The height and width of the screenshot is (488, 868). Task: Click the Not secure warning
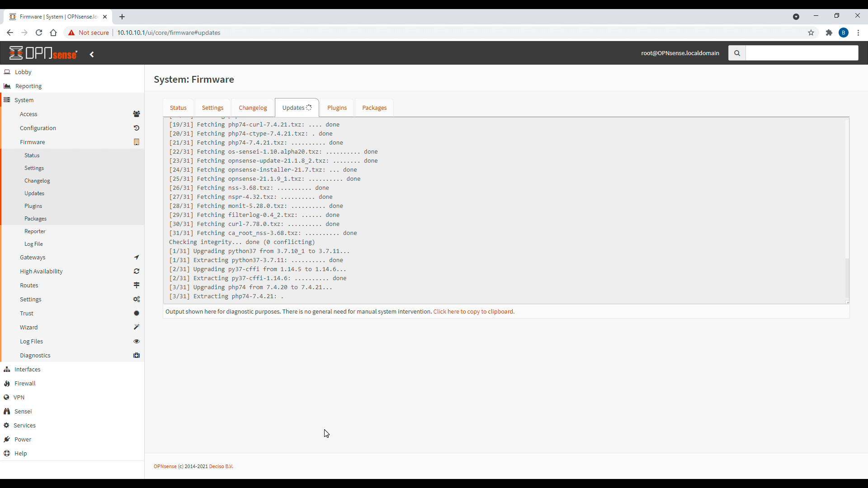pos(89,33)
